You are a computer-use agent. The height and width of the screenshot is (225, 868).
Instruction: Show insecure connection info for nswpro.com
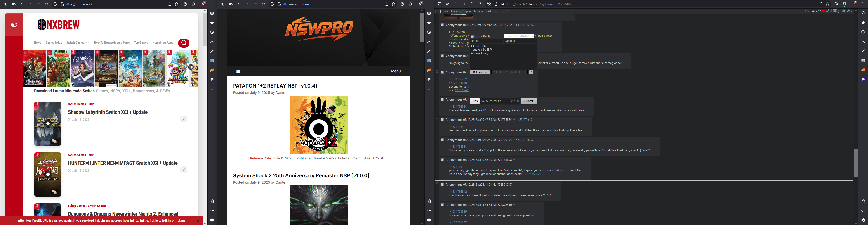[x=279, y=4]
